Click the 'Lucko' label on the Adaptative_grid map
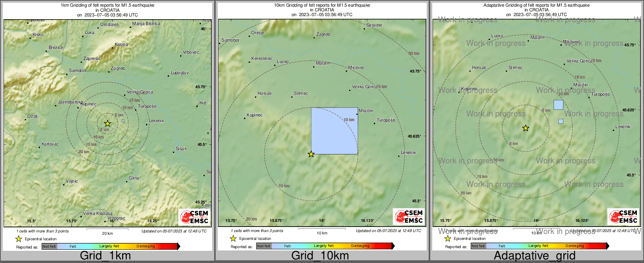This screenshot has height=263, width=644. coord(497,36)
